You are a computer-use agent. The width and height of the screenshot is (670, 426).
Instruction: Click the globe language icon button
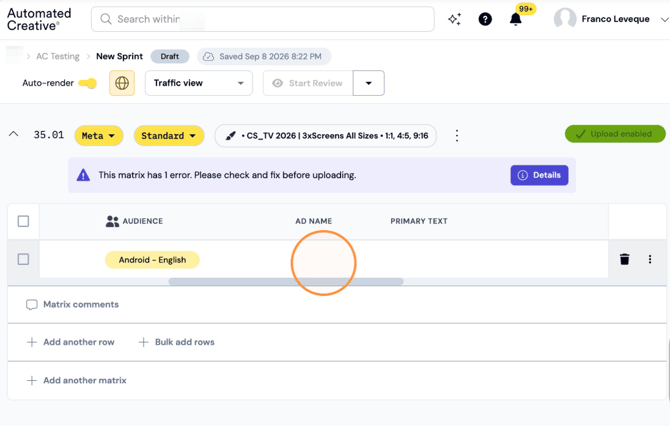coord(122,83)
